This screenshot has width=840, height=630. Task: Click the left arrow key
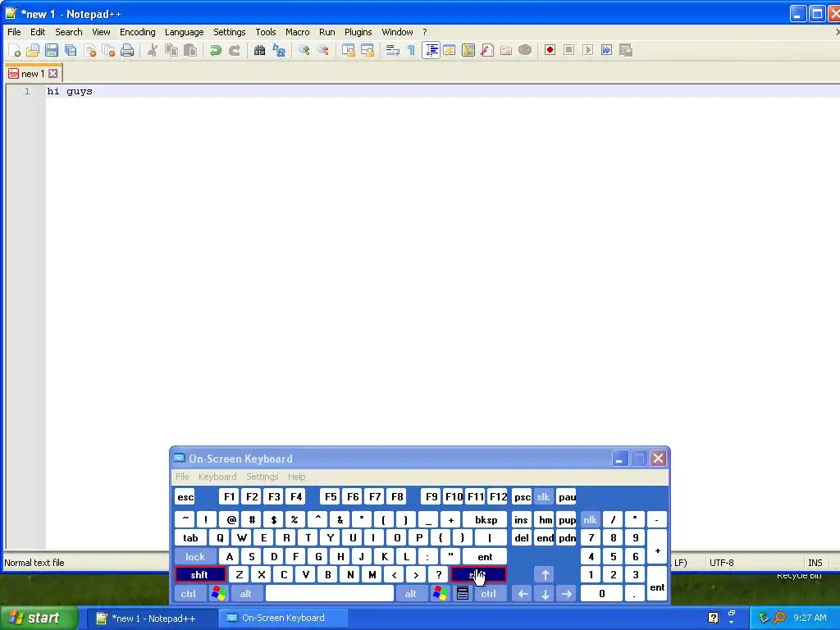[523, 594]
